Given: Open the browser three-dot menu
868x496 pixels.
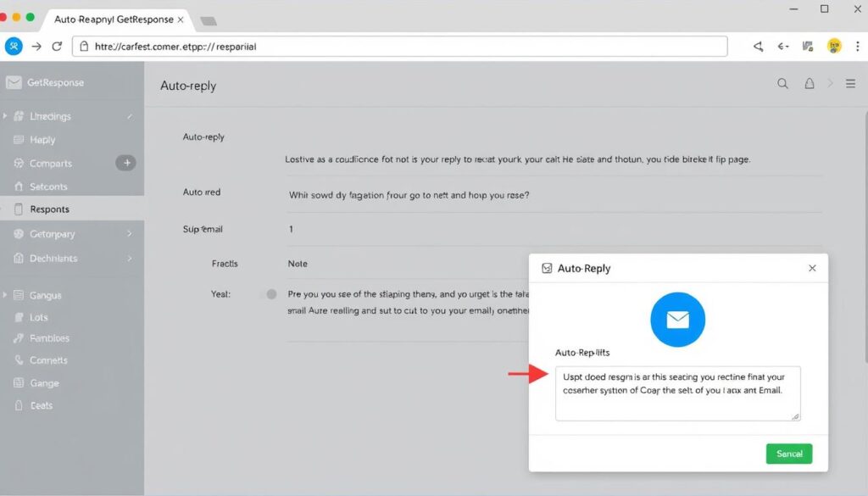Looking at the screenshot, I should [x=857, y=47].
